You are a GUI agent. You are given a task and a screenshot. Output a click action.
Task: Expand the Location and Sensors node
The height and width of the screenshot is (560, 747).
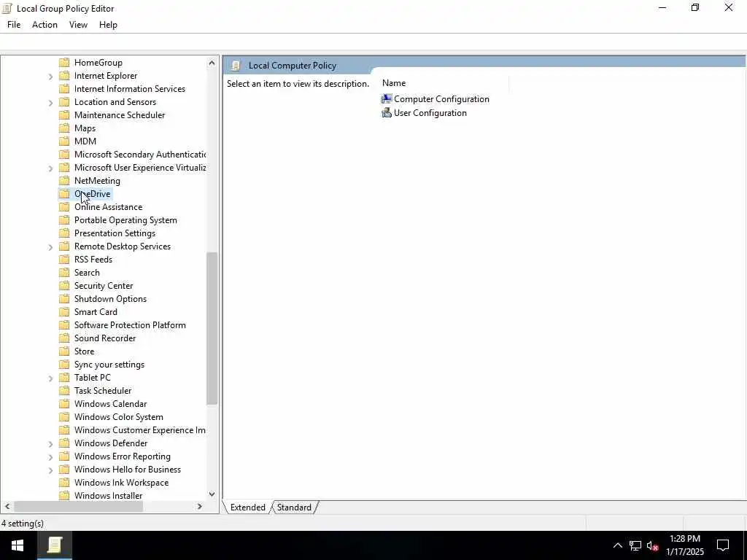click(50, 102)
